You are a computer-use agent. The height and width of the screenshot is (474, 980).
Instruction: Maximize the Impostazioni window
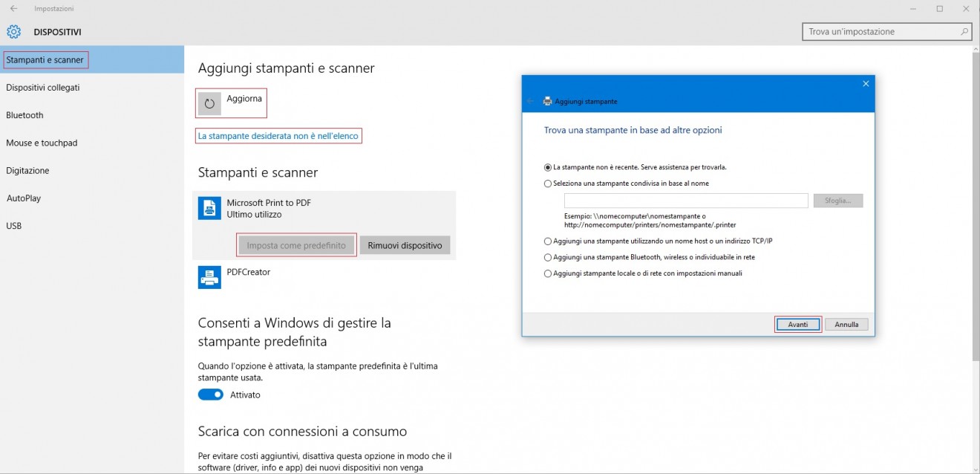pyautogui.click(x=939, y=8)
